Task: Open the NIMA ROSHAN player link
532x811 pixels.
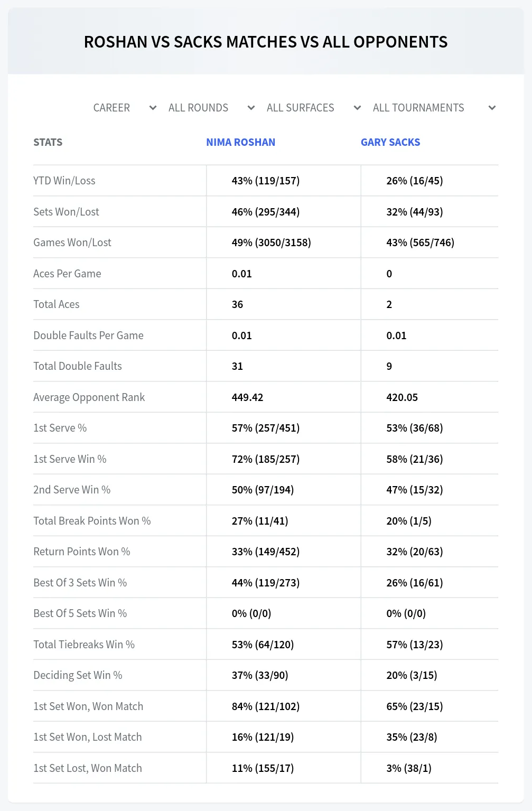Action: pyautogui.click(x=240, y=142)
